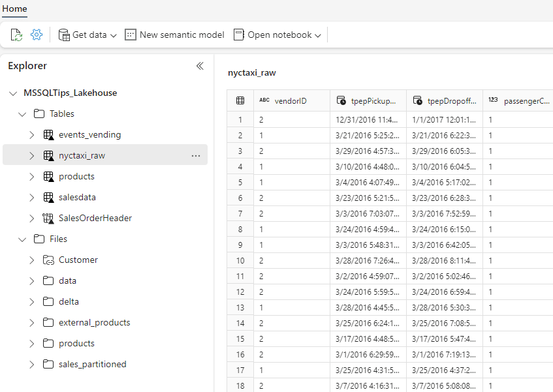553x392 pixels.
Task: Click the refresh icon in the toolbar
Action: click(x=16, y=35)
